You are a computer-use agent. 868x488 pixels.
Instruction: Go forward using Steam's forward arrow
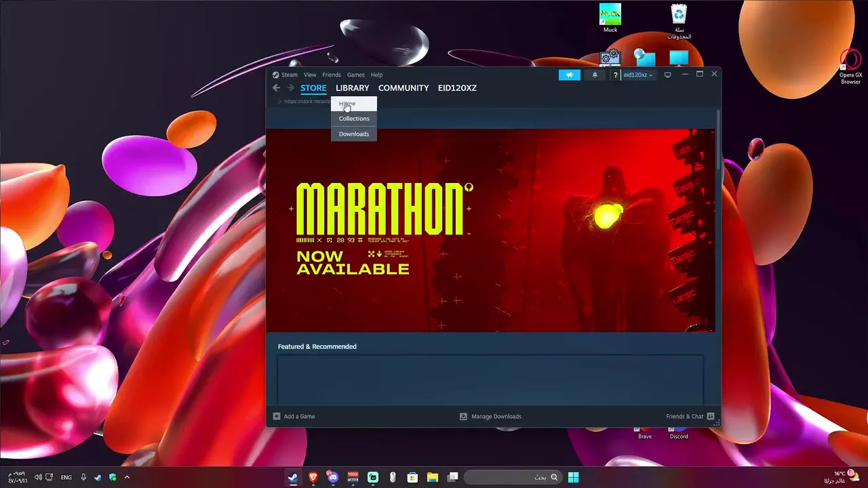tap(290, 88)
